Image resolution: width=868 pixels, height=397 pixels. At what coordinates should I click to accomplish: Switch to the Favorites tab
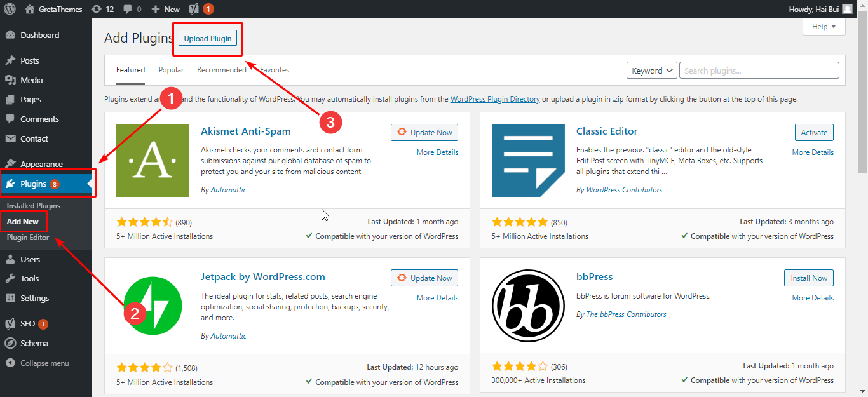[x=274, y=70]
